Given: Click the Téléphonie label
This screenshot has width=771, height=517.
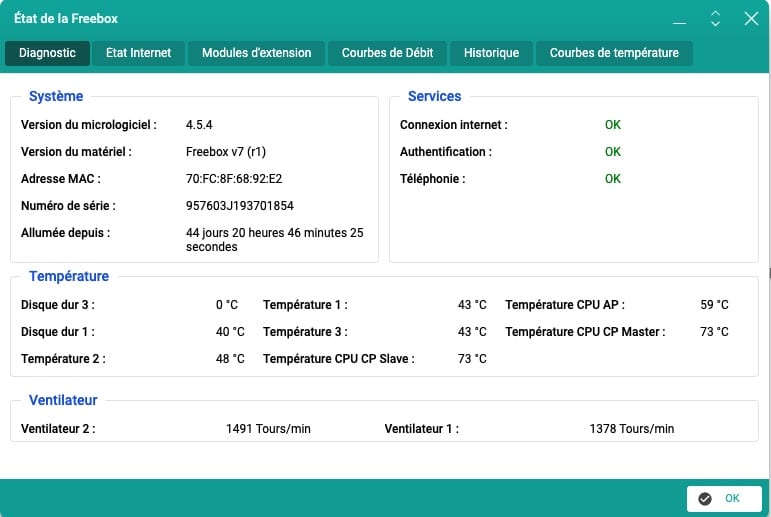Looking at the screenshot, I should (432, 179).
